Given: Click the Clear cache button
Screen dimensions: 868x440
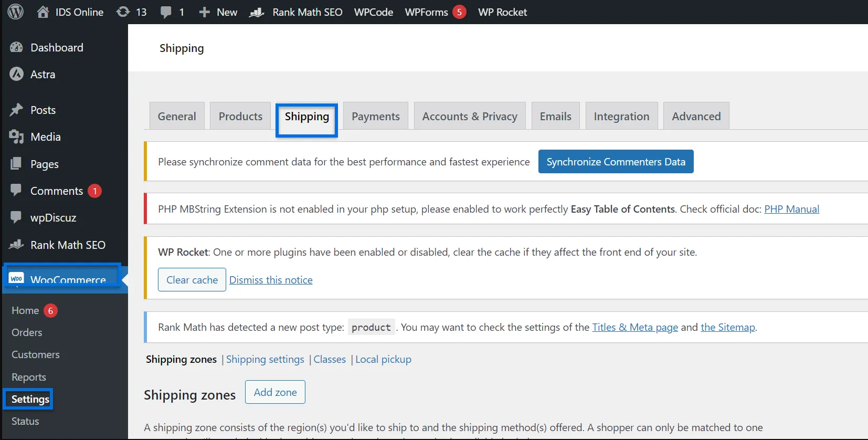Looking at the screenshot, I should pyautogui.click(x=192, y=280).
